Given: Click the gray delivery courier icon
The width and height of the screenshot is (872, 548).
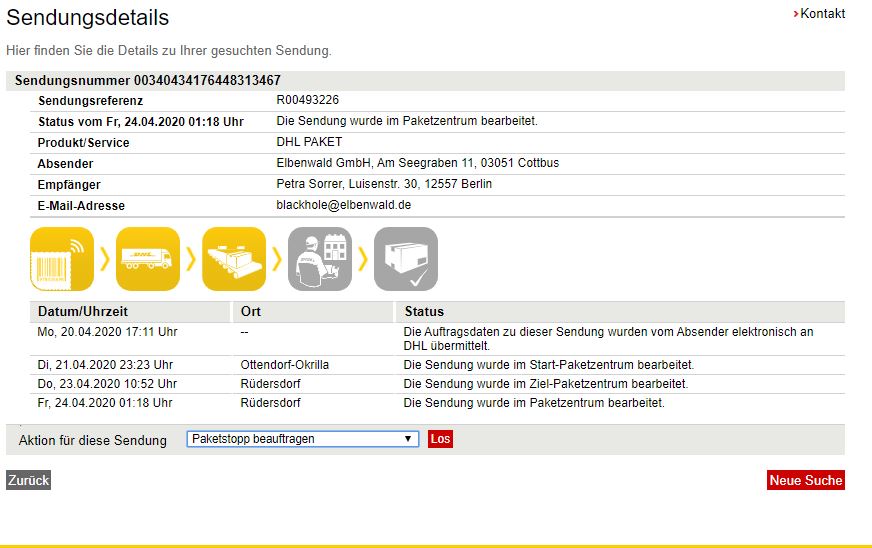Looking at the screenshot, I should point(320,259).
